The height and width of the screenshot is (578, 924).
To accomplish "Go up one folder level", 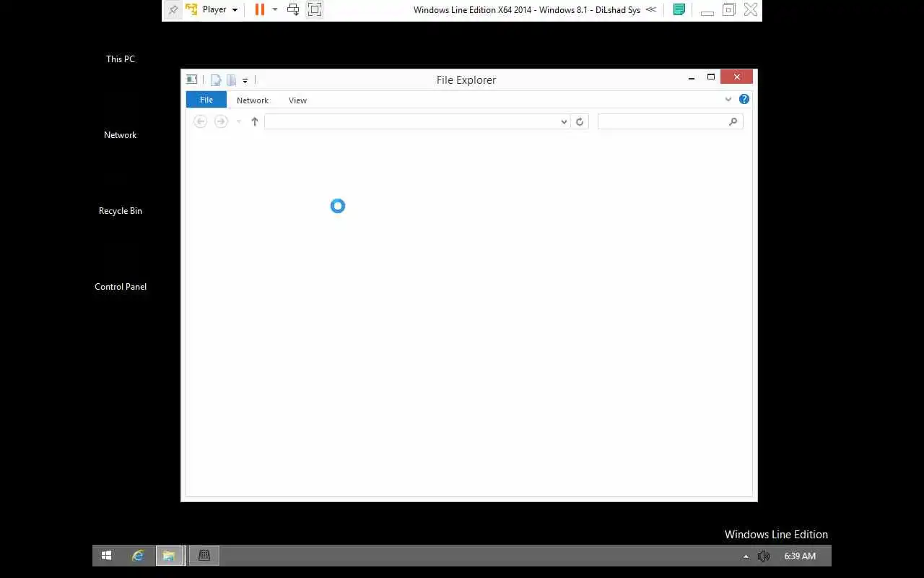I will [x=254, y=121].
